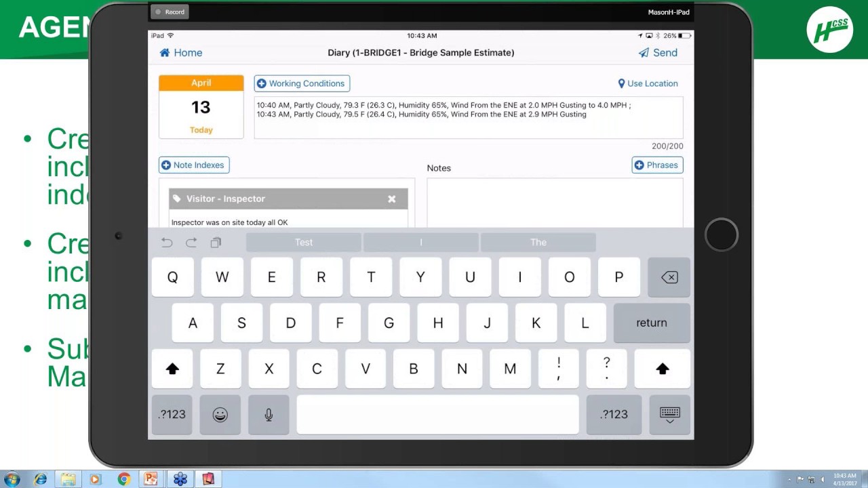868x488 pixels.
Task: Remove Visitor - Inspector note index
Action: [391, 199]
